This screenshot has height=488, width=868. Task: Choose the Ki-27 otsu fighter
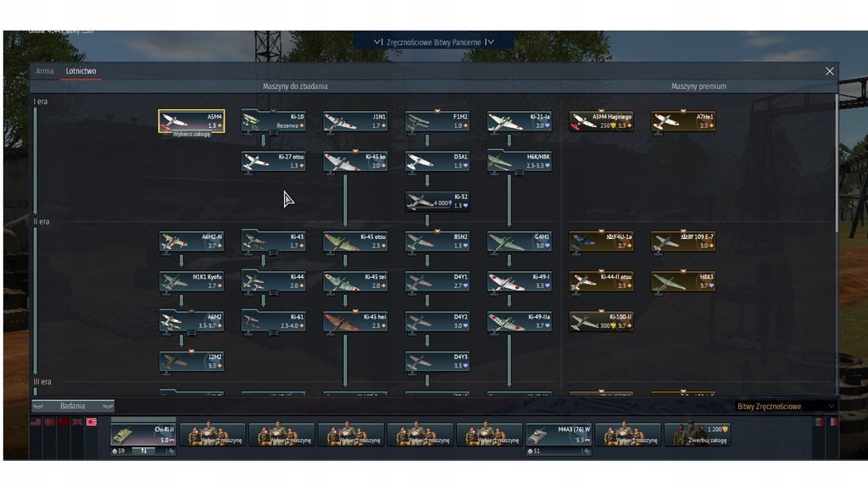[x=274, y=161]
